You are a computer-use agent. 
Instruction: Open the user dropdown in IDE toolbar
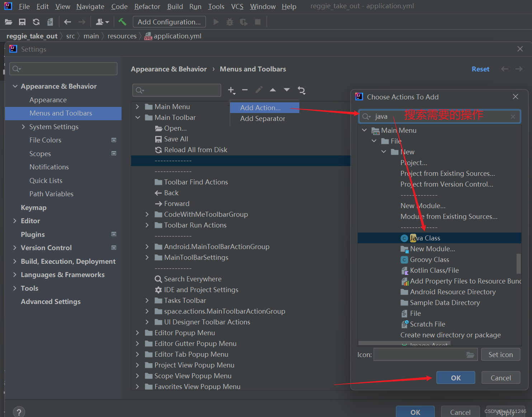pos(102,22)
